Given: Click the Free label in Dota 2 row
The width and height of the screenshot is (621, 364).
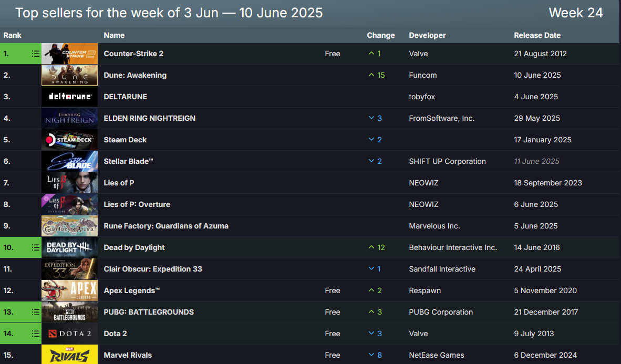Looking at the screenshot, I should (332, 334).
